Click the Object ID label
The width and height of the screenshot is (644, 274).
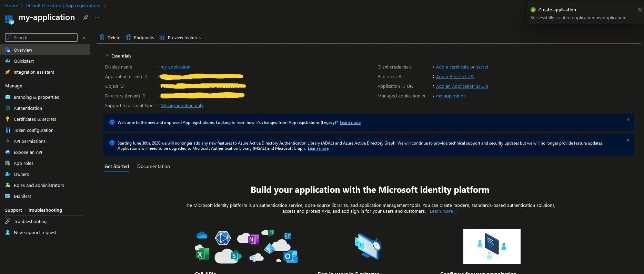coord(114,86)
